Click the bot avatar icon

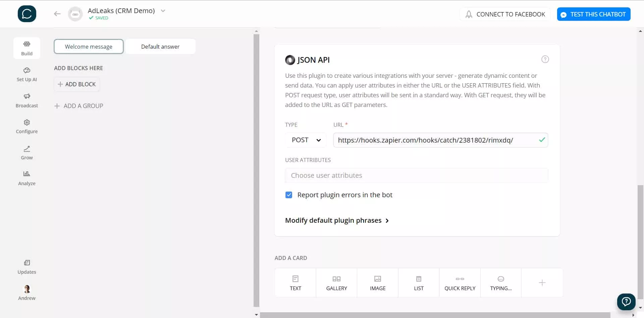(x=75, y=14)
